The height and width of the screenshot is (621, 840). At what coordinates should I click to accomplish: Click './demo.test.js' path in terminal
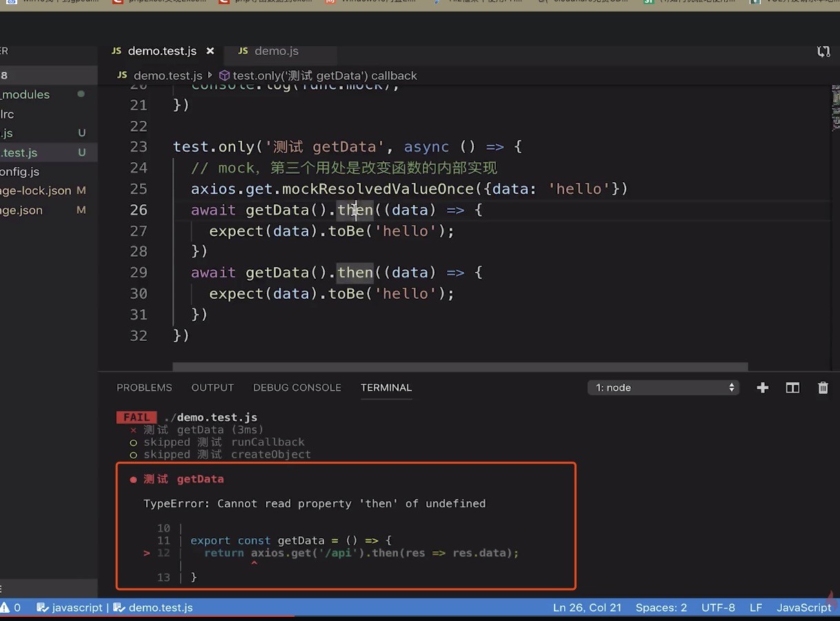tap(211, 417)
